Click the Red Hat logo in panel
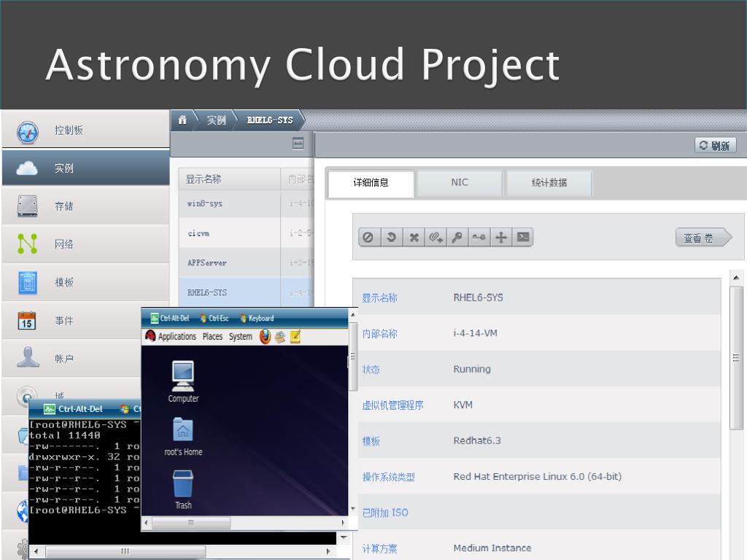 point(150,336)
